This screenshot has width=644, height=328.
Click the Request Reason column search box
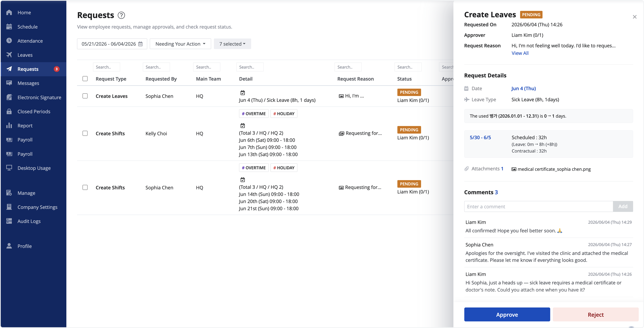[348, 67]
